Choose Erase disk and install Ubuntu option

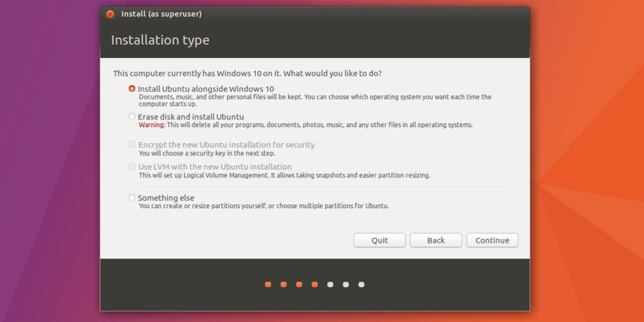[132, 116]
